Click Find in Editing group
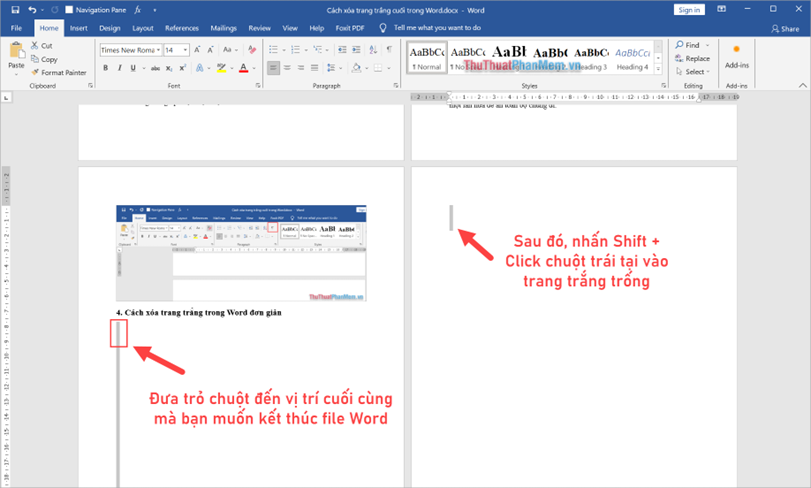 pos(693,45)
